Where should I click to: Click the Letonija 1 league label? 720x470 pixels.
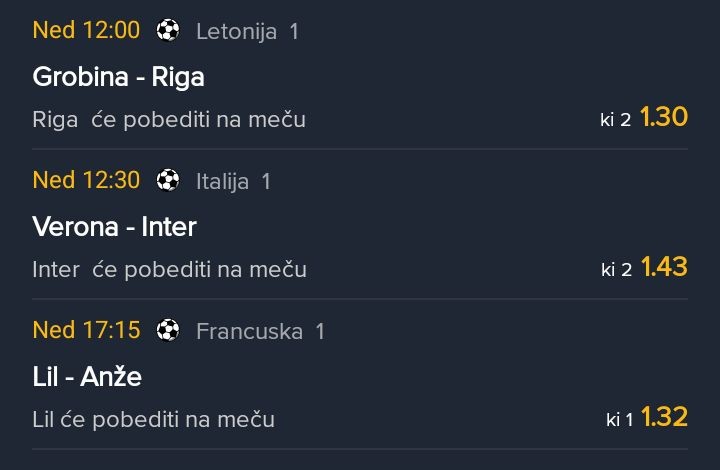point(247,32)
